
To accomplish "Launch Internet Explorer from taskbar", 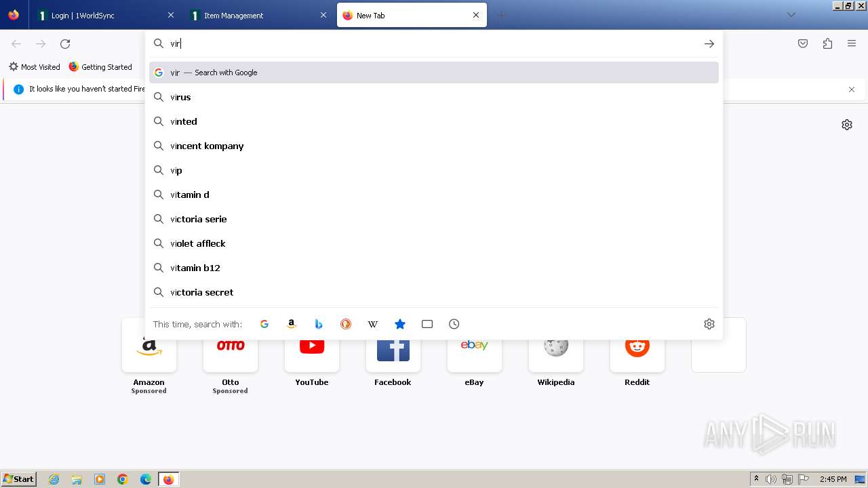I will [x=54, y=479].
